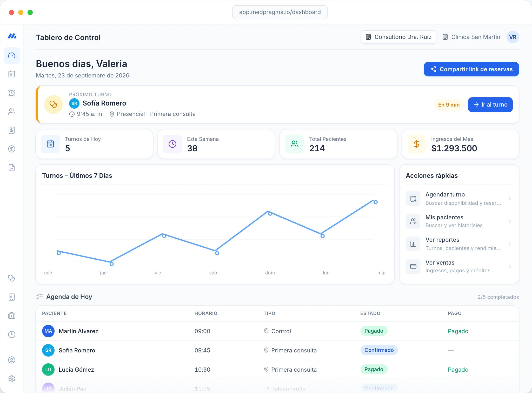Open the stethoscope icon in sidebar

12,278
